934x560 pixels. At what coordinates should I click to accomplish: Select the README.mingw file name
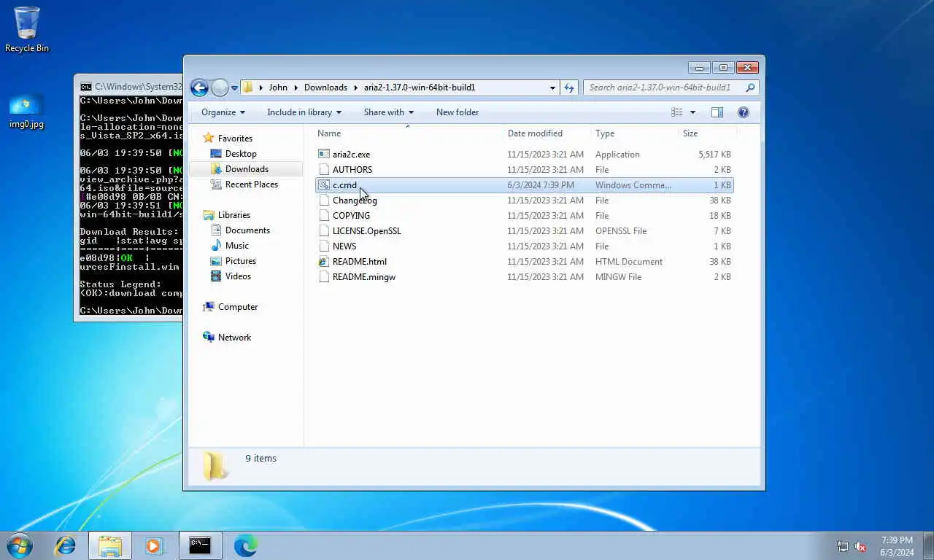click(x=364, y=277)
